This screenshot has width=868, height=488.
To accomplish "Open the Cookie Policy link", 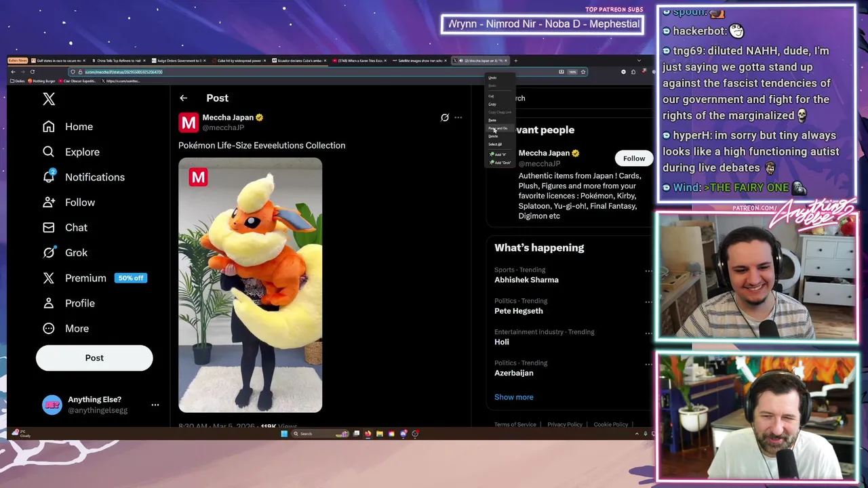I will 610,424.
